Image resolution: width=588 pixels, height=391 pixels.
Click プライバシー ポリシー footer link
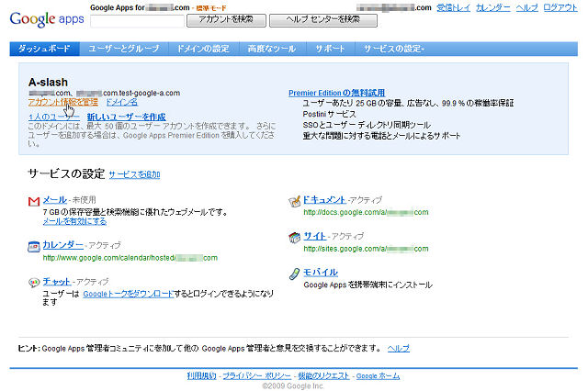pos(257,375)
